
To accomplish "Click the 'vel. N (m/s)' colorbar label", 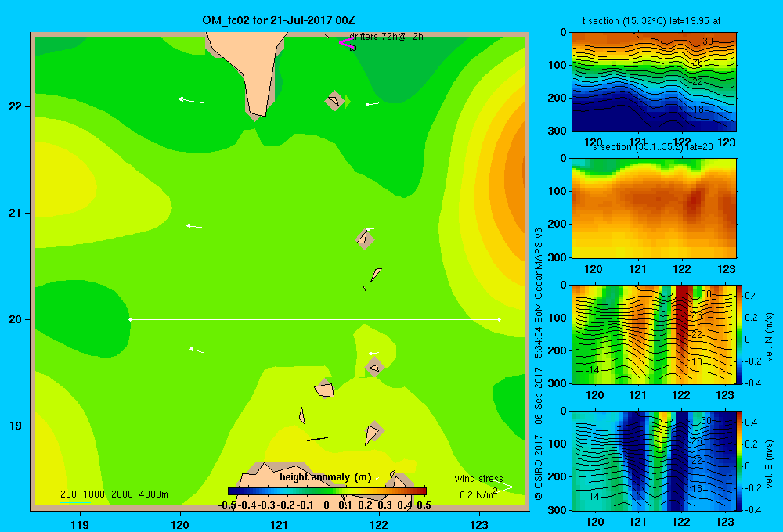I will 770,337.
